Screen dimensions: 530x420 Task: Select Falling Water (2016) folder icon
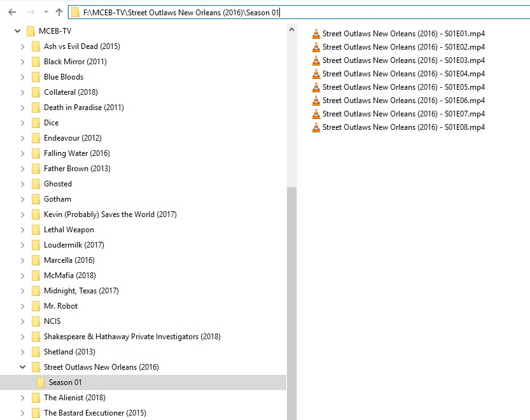pos(36,153)
